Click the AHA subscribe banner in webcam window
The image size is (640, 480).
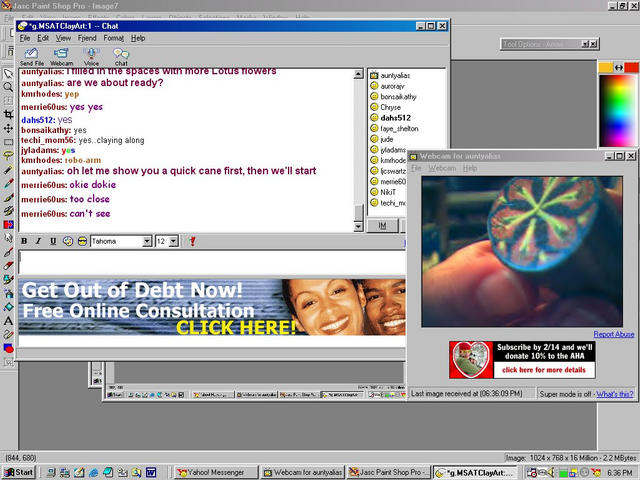522,360
